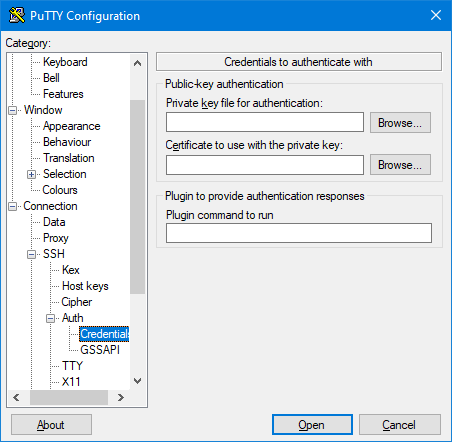The image size is (452, 442).
Task: Focus the Plugin command to run field
Action: click(299, 233)
